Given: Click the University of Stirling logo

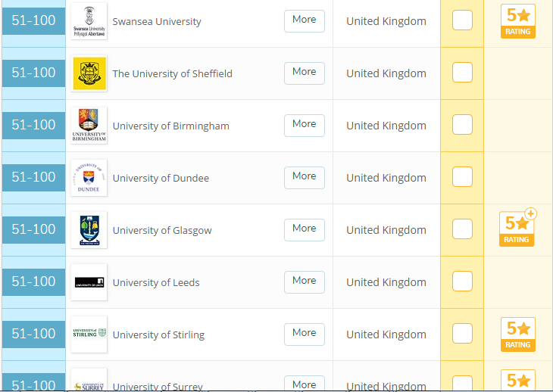Looking at the screenshot, I should coord(89,334).
